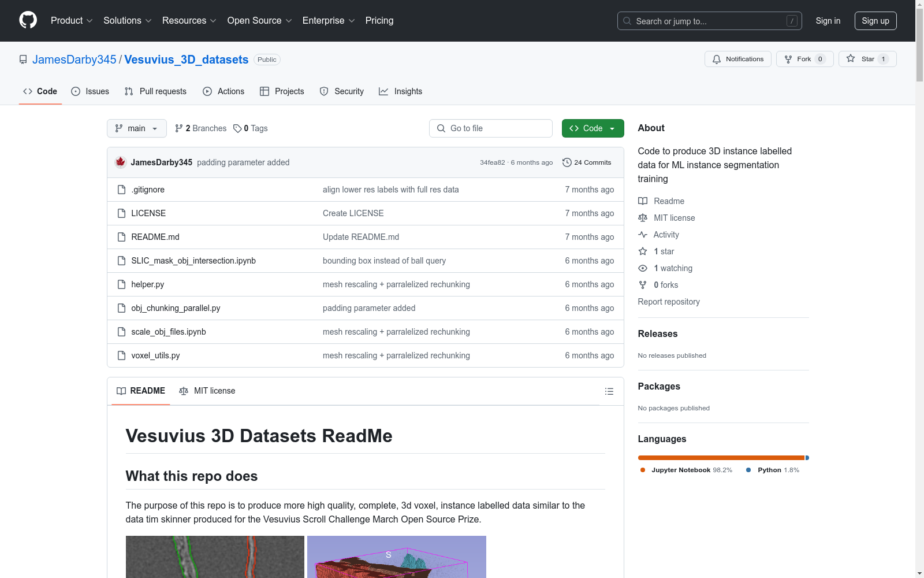
Task: Expand the Open Source menu
Action: 260,20
